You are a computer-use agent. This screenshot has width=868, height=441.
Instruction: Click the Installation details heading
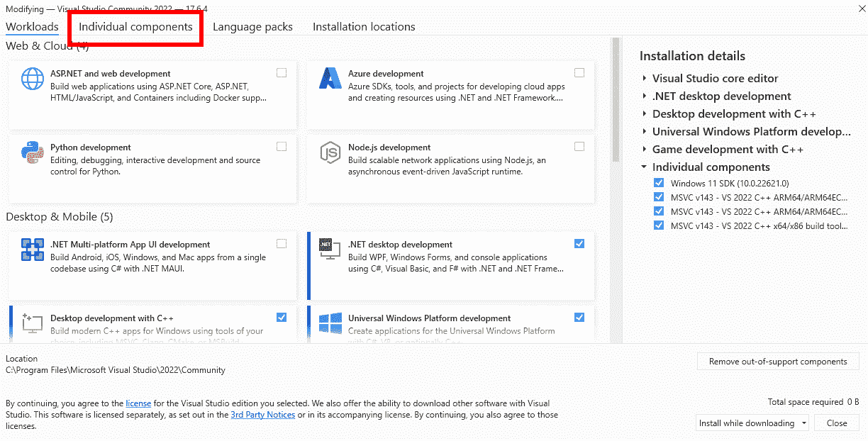tap(692, 56)
